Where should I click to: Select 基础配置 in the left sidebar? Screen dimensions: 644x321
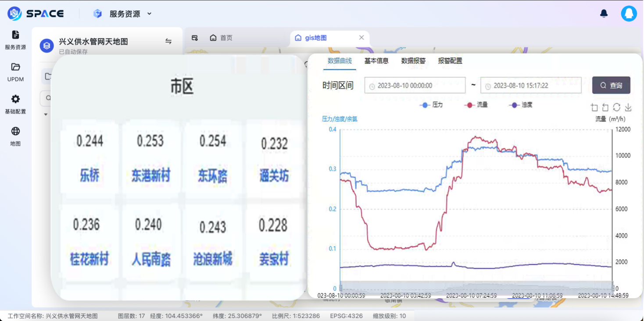[15, 104]
